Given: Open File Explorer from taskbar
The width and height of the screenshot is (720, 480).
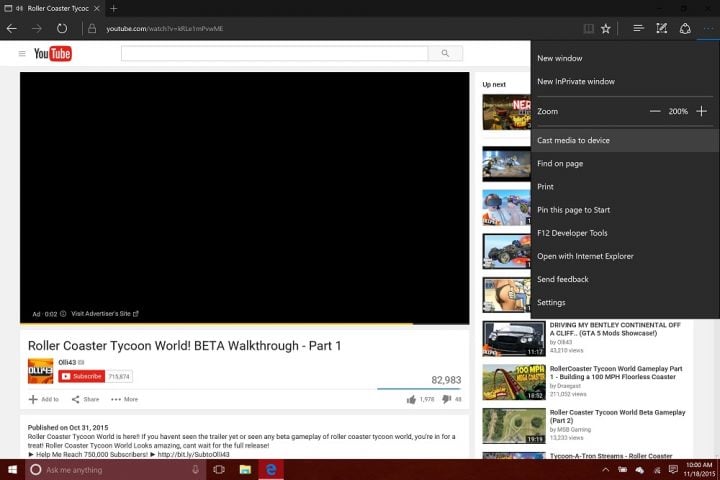Looking at the screenshot, I should click(x=245, y=469).
